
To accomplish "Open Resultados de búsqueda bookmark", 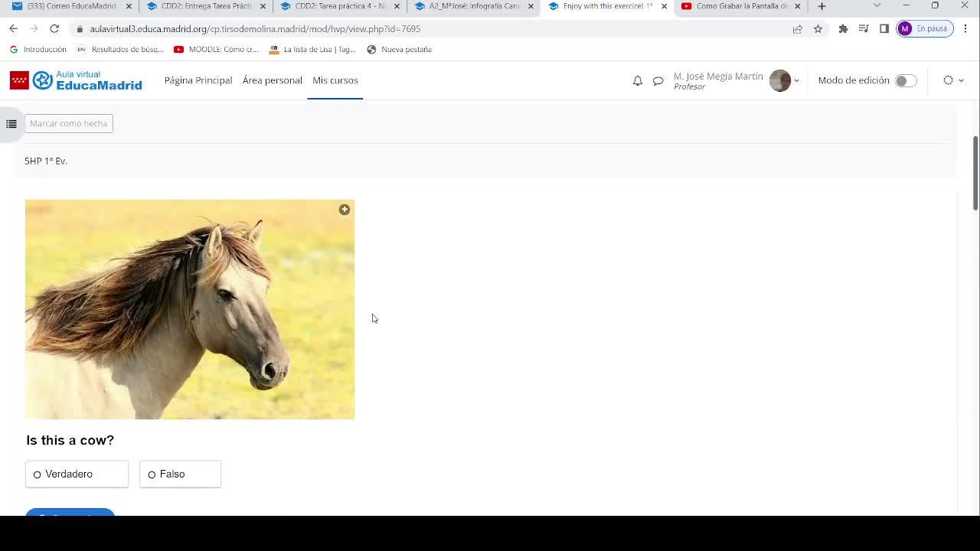I will click(120, 50).
